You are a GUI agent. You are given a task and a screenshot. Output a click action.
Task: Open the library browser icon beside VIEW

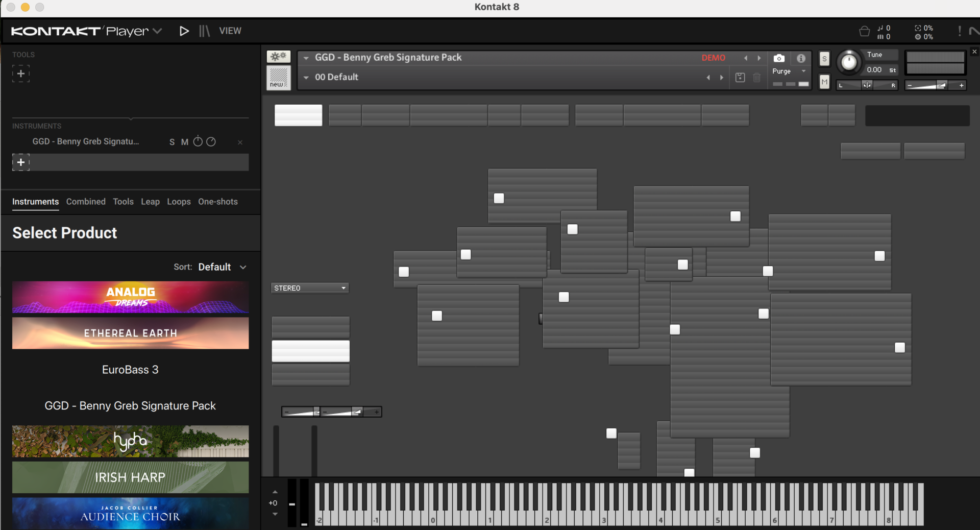coord(204,31)
